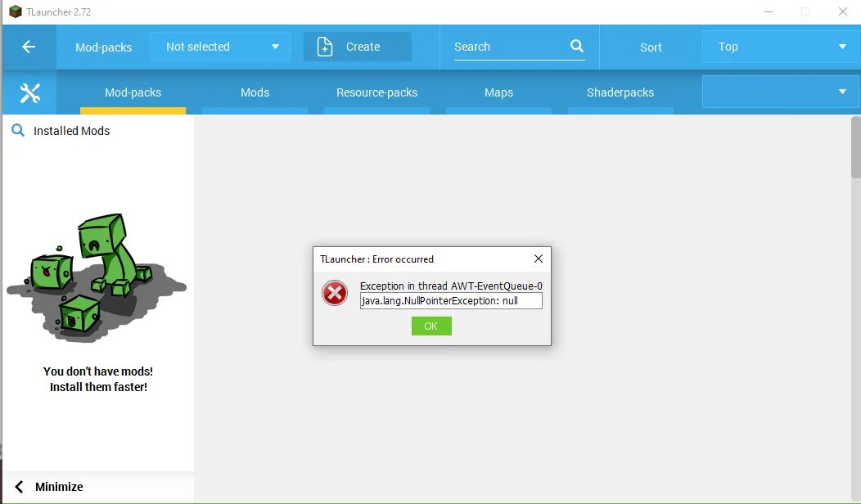Click the red error icon in the dialog
The height and width of the screenshot is (504, 861).
335,293
